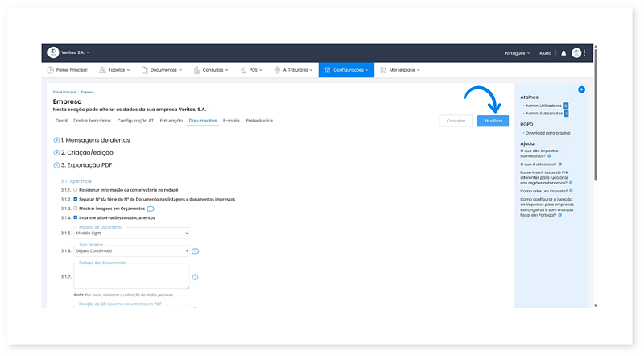Switch to the Faturação tab

[x=171, y=121]
